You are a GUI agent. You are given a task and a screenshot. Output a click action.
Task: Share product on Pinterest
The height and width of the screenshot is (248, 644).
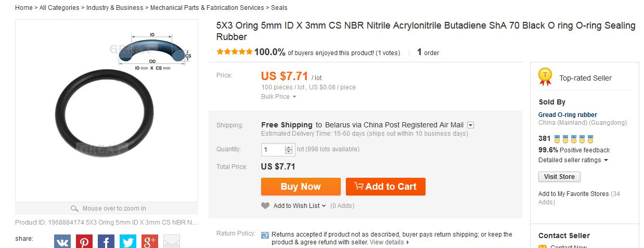point(84,242)
